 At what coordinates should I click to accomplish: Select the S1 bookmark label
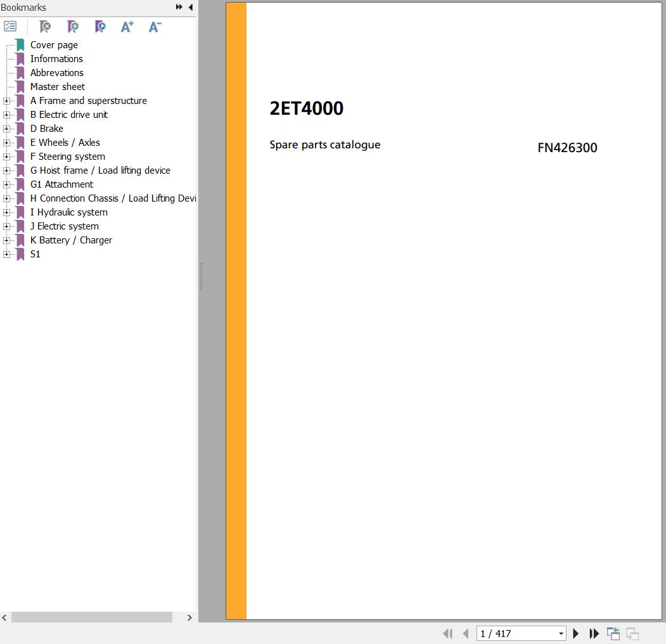tap(35, 254)
